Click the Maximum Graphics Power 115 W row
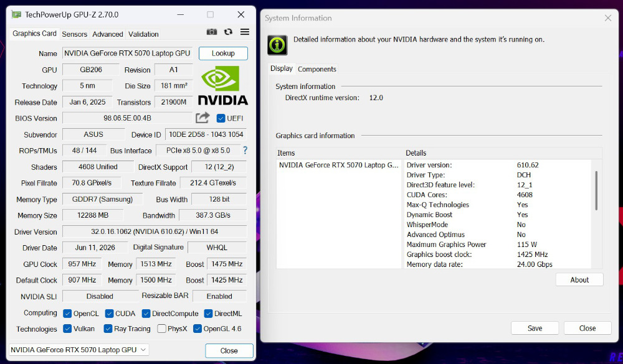The image size is (623, 364). pos(497,245)
